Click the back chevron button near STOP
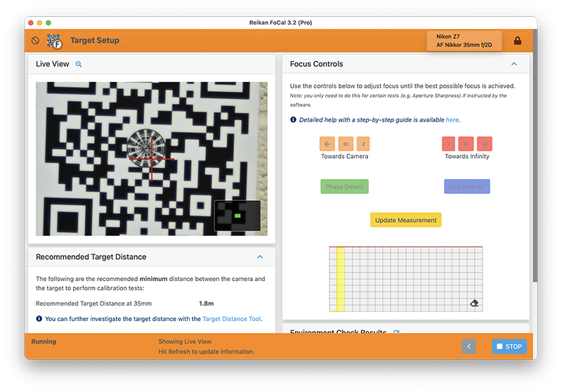562x392 pixels. tap(469, 346)
